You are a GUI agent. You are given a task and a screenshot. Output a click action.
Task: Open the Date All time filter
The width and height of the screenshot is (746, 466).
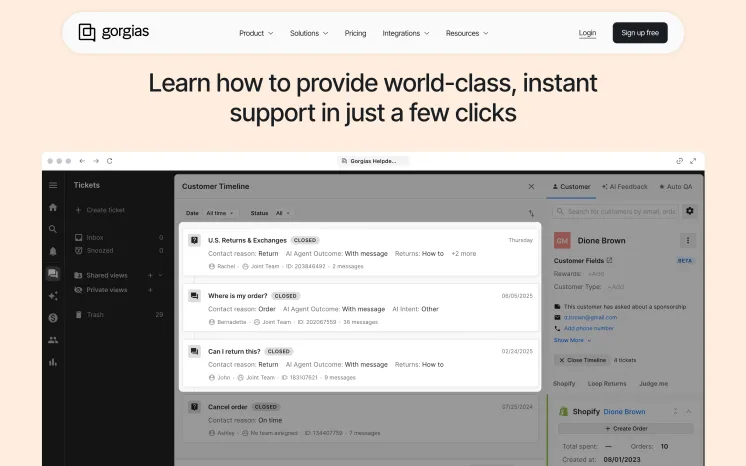(x=219, y=213)
